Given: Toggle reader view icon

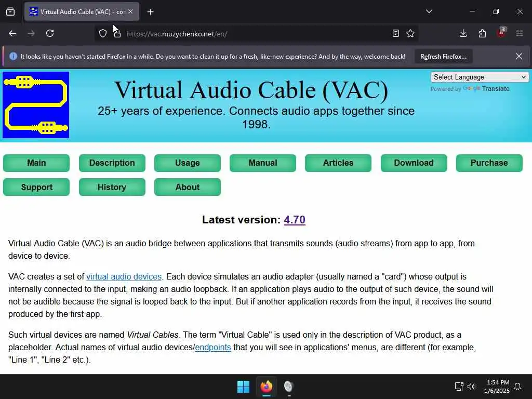Looking at the screenshot, I should 395,34.
